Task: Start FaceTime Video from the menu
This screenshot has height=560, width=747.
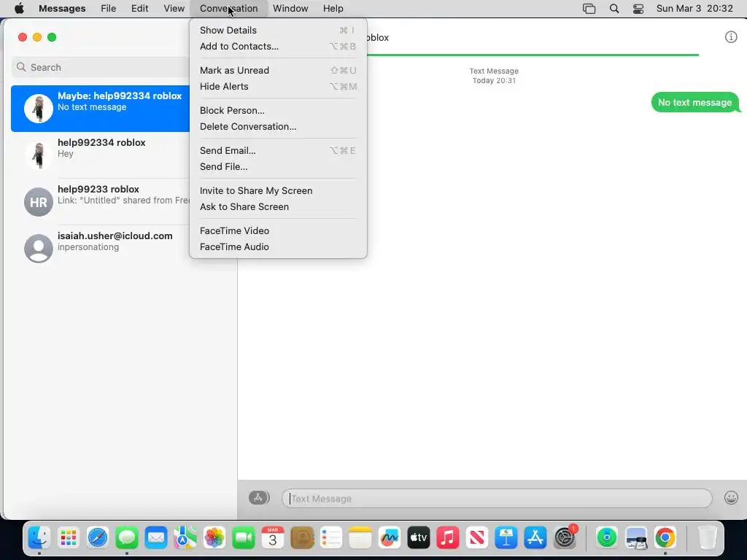Action: click(x=278, y=230)
